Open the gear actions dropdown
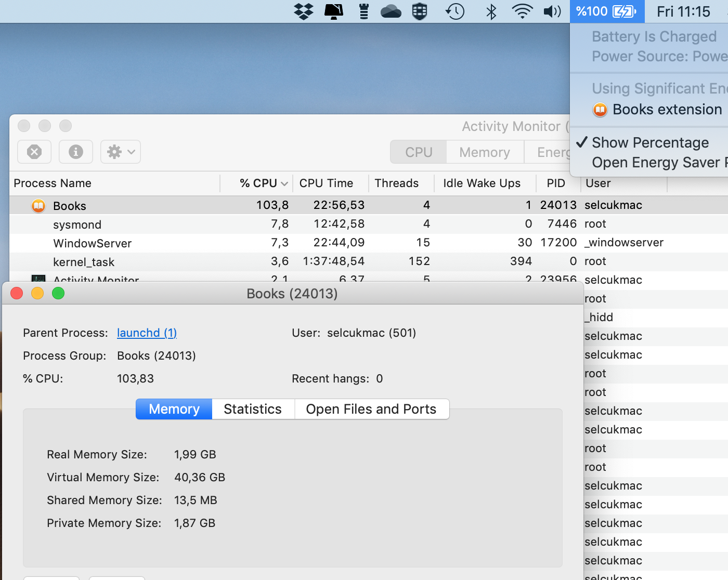Image resolution: width=728 pixels, height=580 pixels. pos(121,152)
